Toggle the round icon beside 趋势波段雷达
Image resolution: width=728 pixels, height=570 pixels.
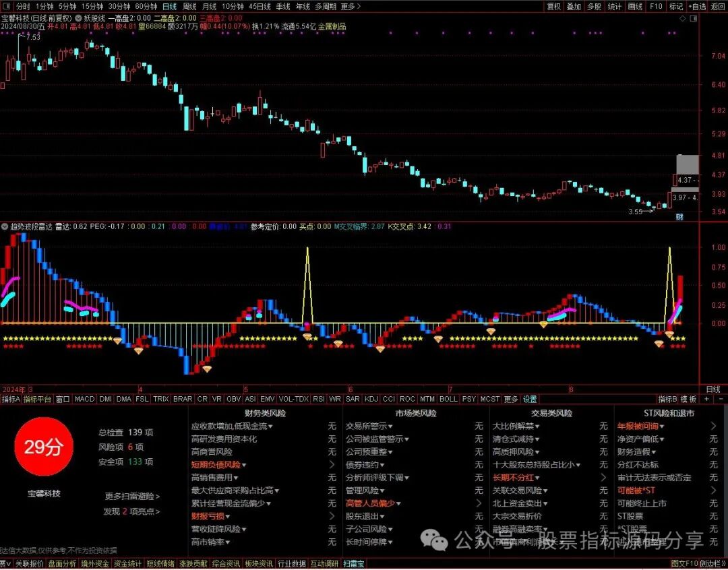pos(5,226)
